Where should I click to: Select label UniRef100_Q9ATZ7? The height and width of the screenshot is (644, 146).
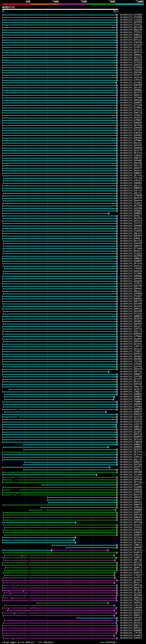click(x=131, y=485)
